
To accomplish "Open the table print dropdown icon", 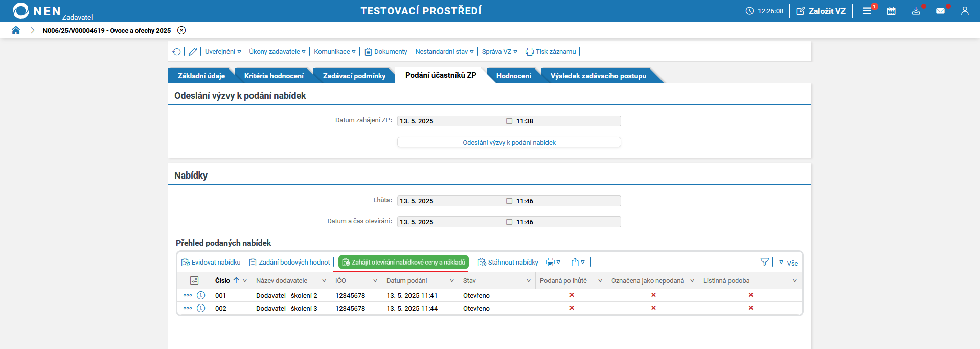I will pyautogui.click(x=553, y=262).
